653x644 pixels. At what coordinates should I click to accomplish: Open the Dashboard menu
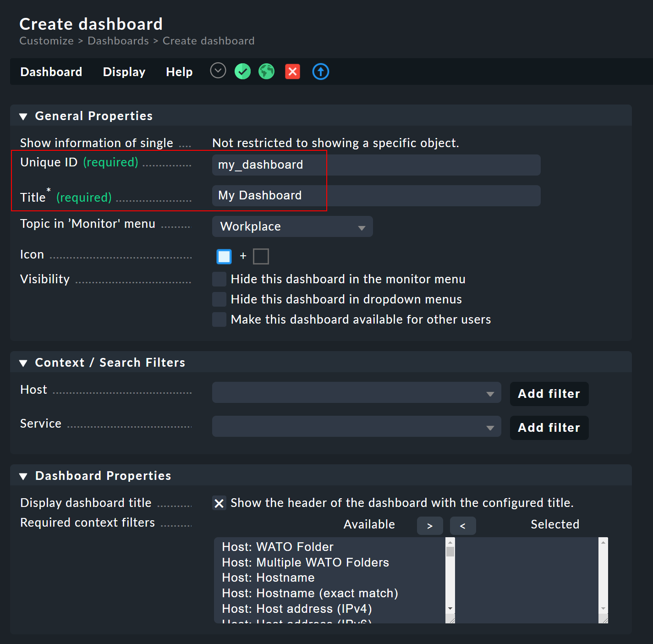(51, 72)
